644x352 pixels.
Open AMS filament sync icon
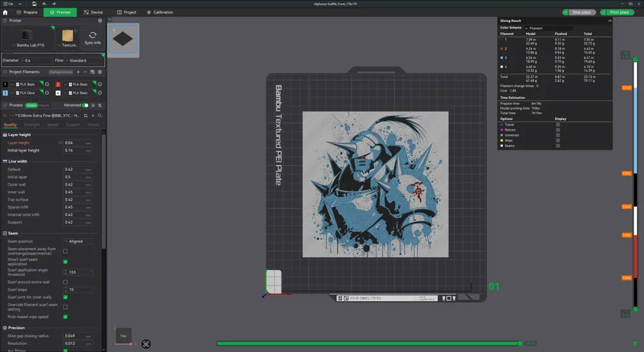point(92,72)
